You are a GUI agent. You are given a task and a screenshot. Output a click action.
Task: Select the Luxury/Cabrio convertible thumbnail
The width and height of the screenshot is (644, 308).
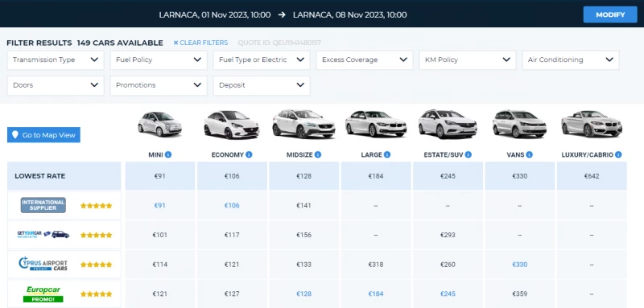[592, 124]
